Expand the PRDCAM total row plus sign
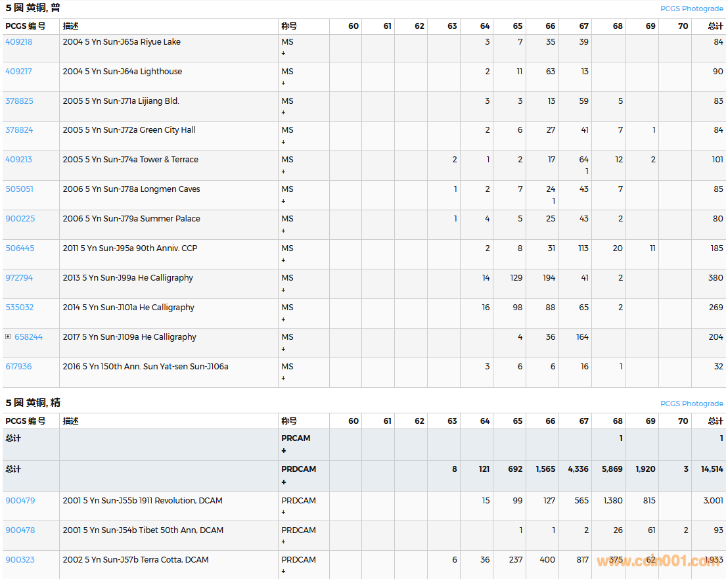The width and height of the screenshot is (728, 579). pos(284,482)
